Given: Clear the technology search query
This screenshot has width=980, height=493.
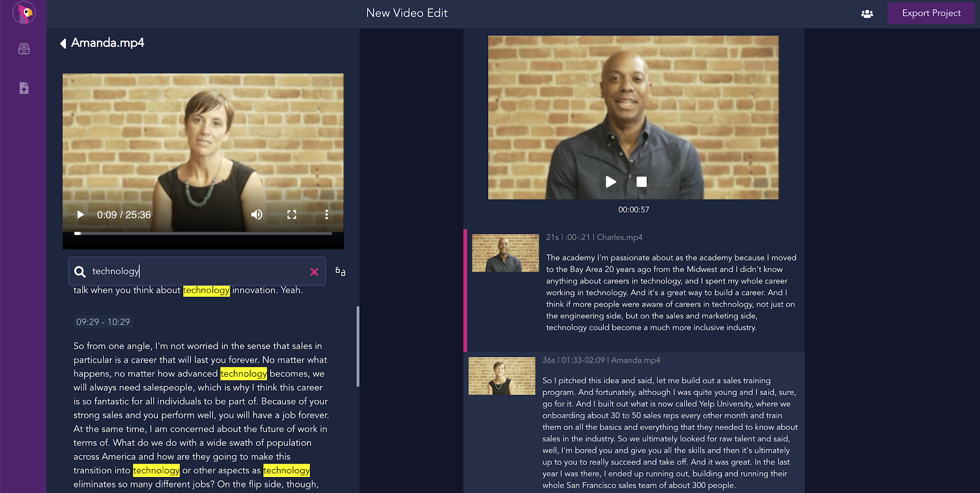Looking at the screenshot, I should 314,272.
